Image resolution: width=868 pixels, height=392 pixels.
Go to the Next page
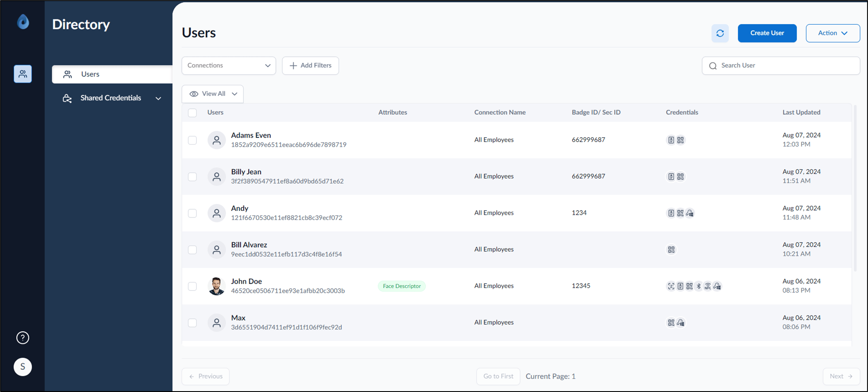841,376
